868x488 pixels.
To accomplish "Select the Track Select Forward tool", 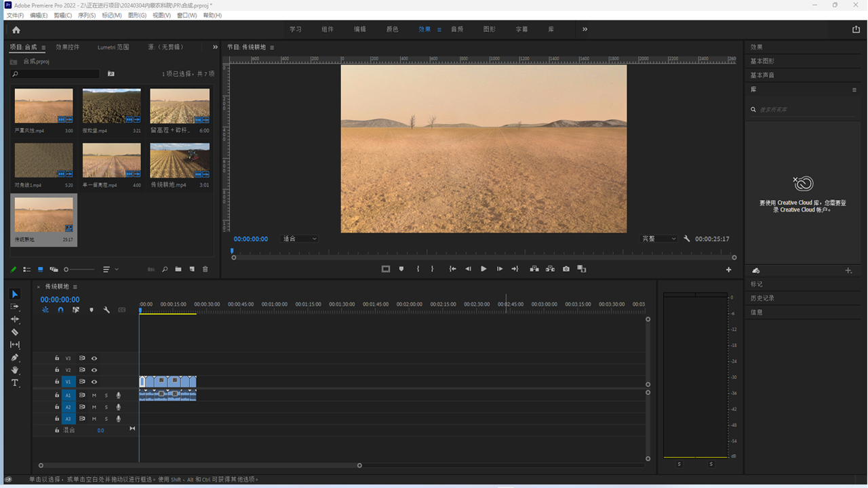I will pos(15,306).
